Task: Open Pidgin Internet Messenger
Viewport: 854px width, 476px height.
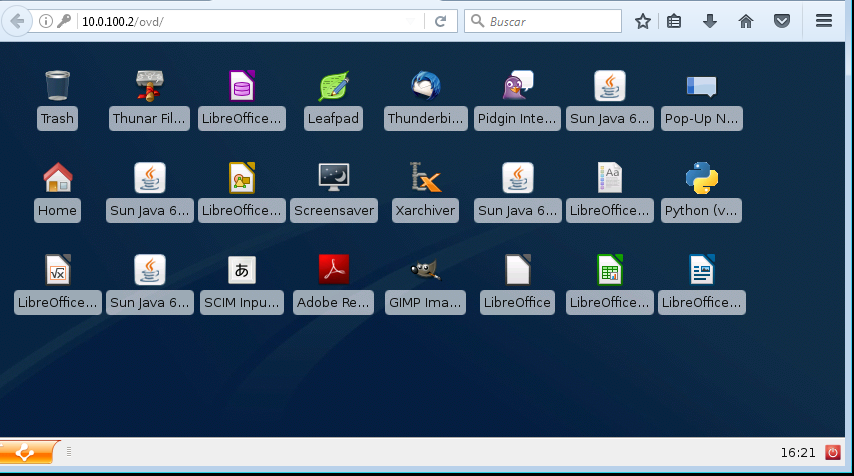Action: tap(517, 87)
